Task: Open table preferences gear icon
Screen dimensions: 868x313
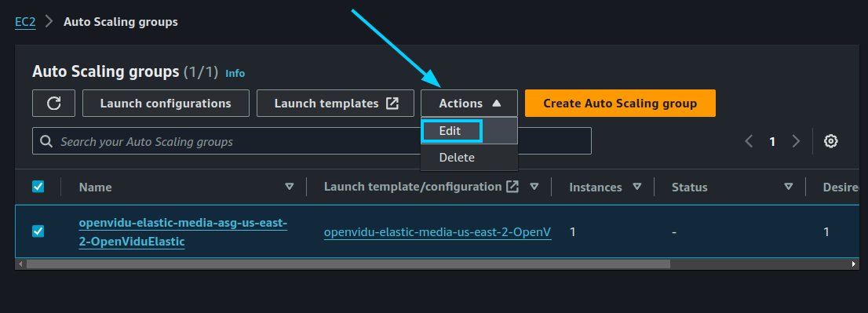Action: point(830,141)
